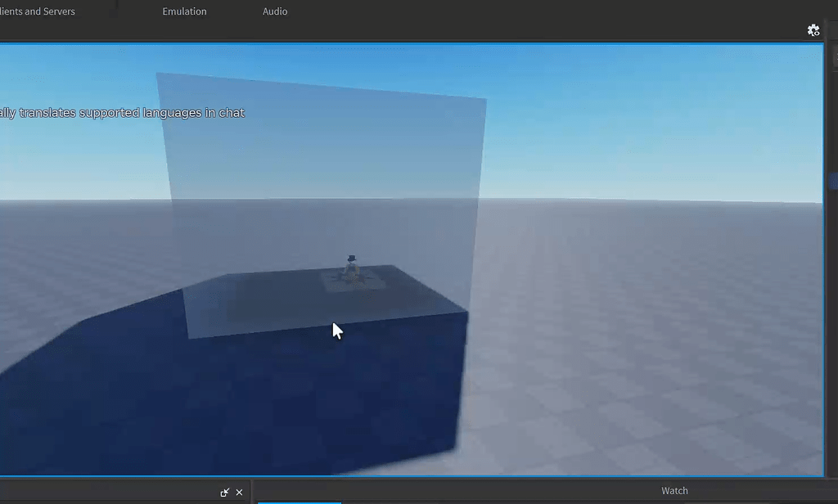The height and width of the screenshot is (504, 838).
Task: Click the player character standing on the spawn
Action: (352, 263)
